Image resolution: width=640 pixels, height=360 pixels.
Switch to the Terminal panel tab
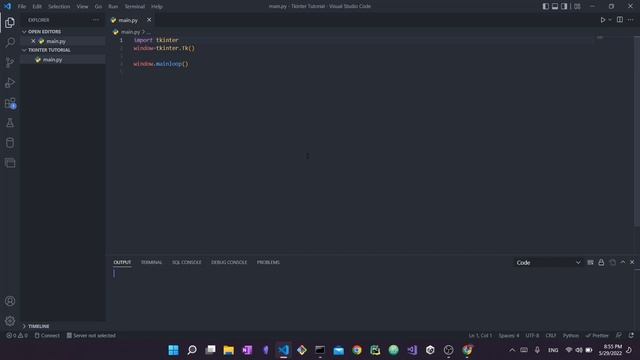pyautogui.click(x=151, y=262)
